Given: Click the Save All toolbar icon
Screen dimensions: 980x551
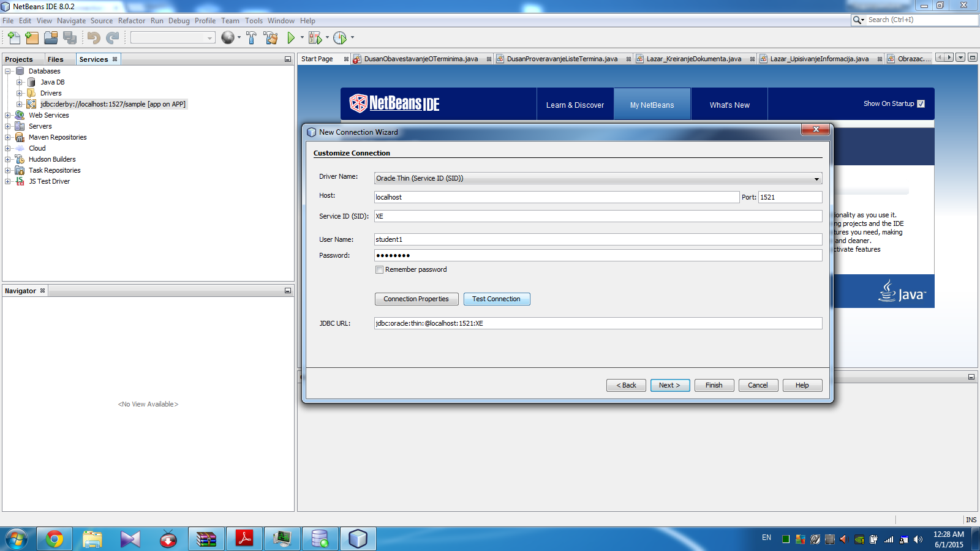Looking at the screenshot, I should (70, 38).
